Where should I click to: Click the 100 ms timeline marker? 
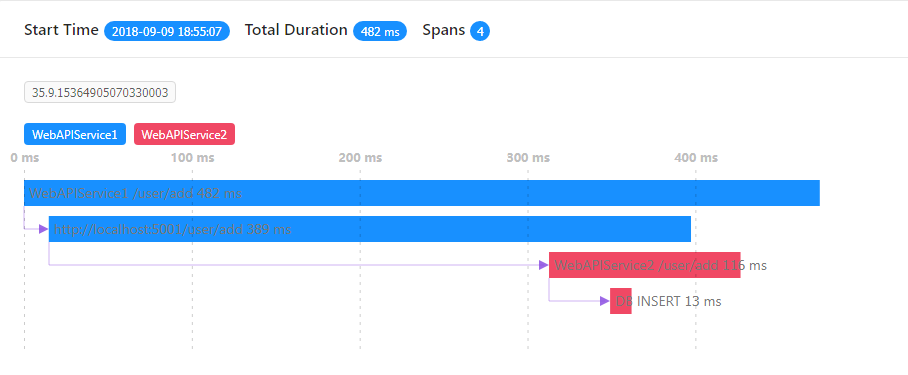click(193, 157)
